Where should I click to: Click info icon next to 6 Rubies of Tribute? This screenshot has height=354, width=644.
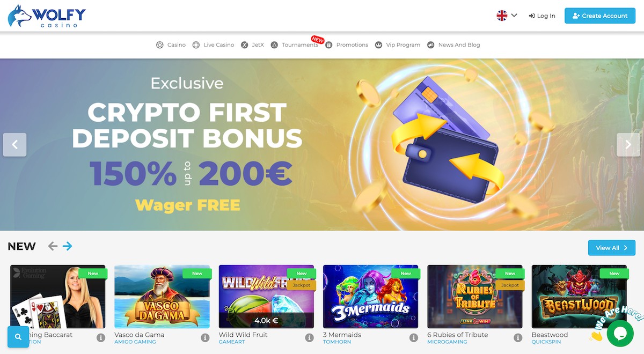tap(517, 338)
